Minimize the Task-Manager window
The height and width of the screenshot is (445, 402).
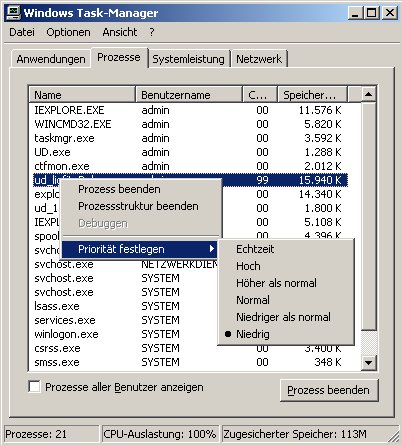(356, 13)
